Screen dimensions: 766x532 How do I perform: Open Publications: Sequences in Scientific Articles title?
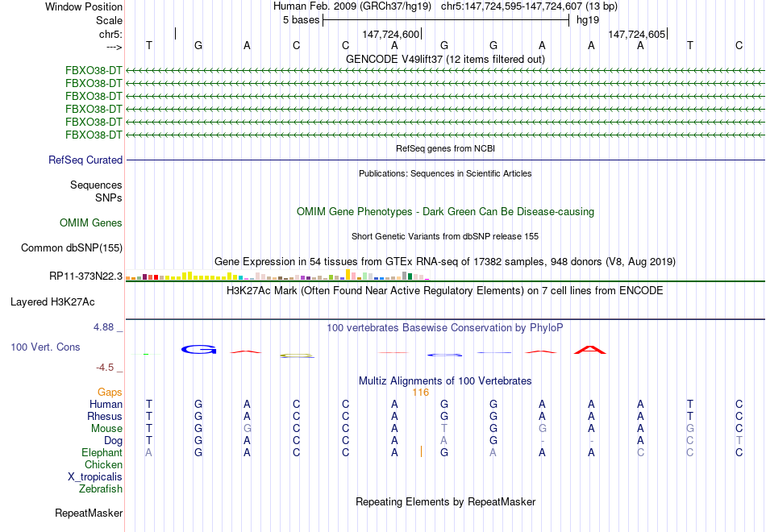click(445, 173)
